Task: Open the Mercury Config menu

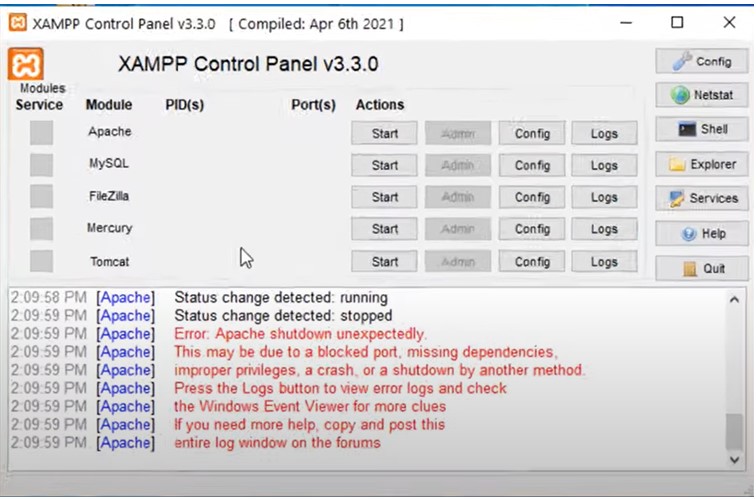Action: pos(532,229)
